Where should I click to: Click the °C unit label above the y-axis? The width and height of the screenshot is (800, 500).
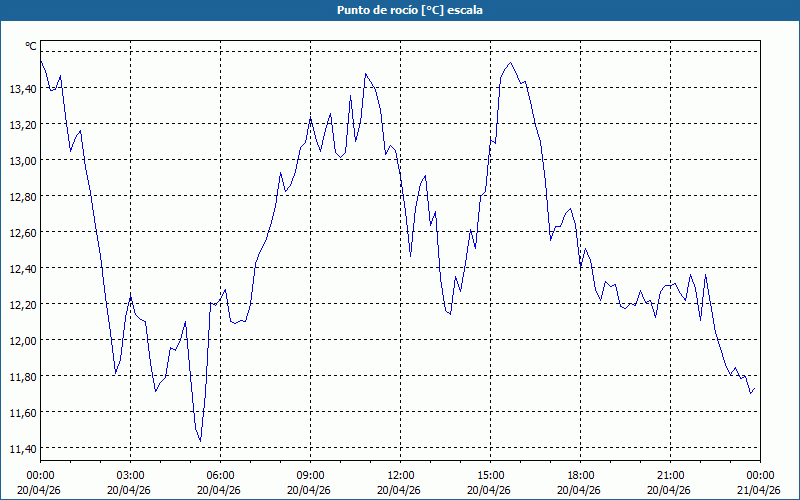coord(31,46)
